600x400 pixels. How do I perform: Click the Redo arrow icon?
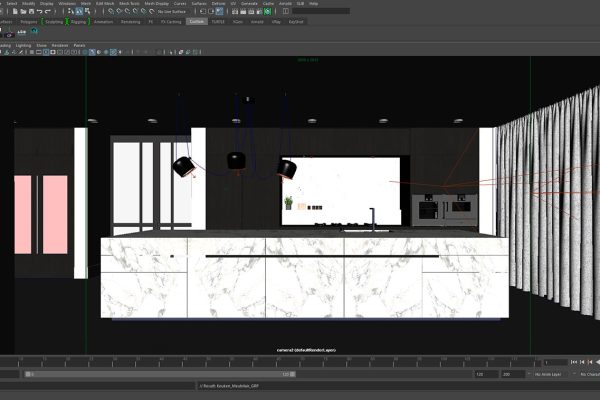pos(48,11)
